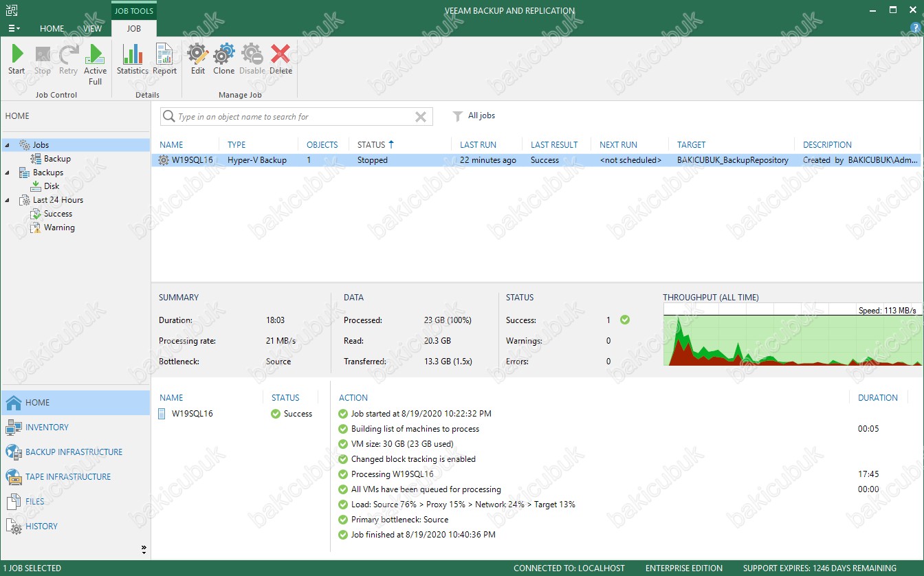Delete the selected job
Screen dimensions: 924x576
click(280, 59)
